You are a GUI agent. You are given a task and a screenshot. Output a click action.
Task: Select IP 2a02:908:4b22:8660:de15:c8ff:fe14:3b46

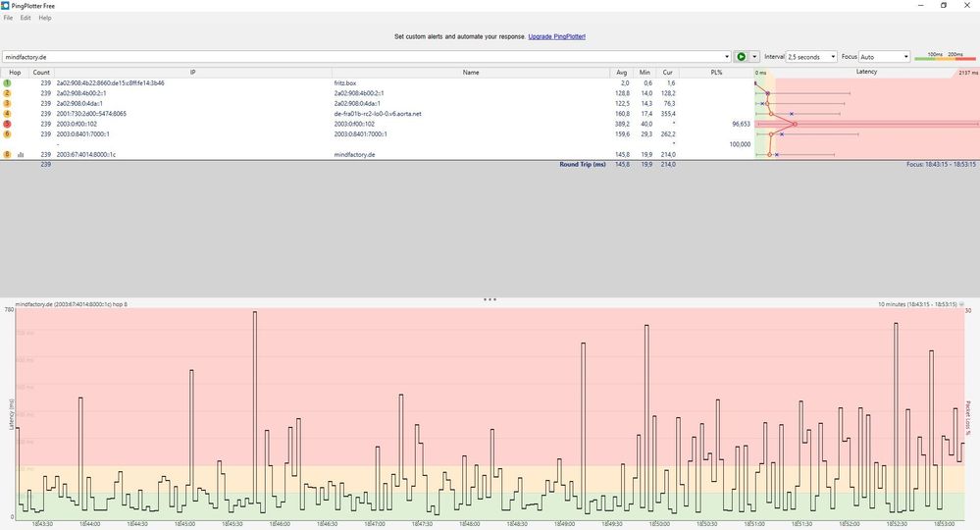[111, 83]
